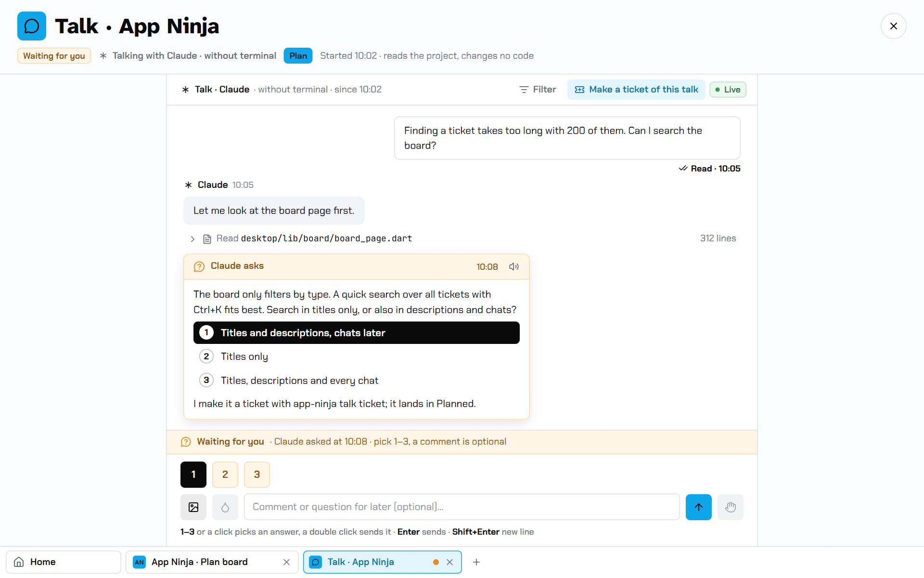924x578 pixels.
Task: Click the Waiting for you status badge
Action: pyautogui.click(x=54, y=56)
